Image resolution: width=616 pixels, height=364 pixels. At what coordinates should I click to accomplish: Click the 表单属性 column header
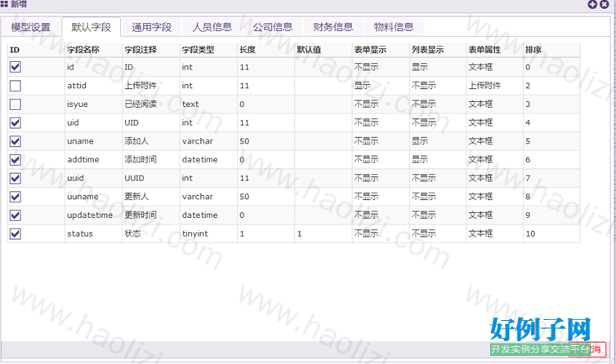[x=494, y=50]
